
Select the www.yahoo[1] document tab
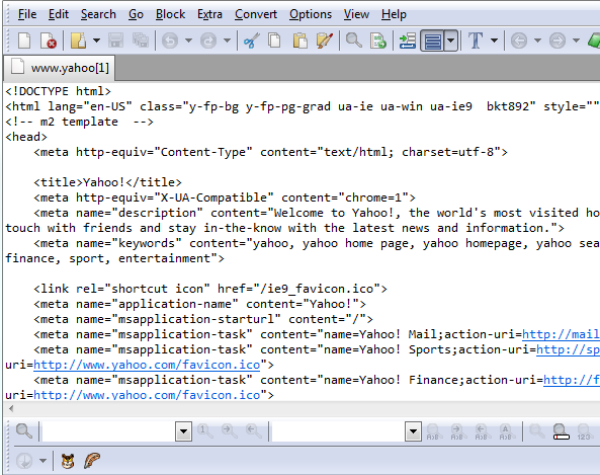(x=59, y=68)
